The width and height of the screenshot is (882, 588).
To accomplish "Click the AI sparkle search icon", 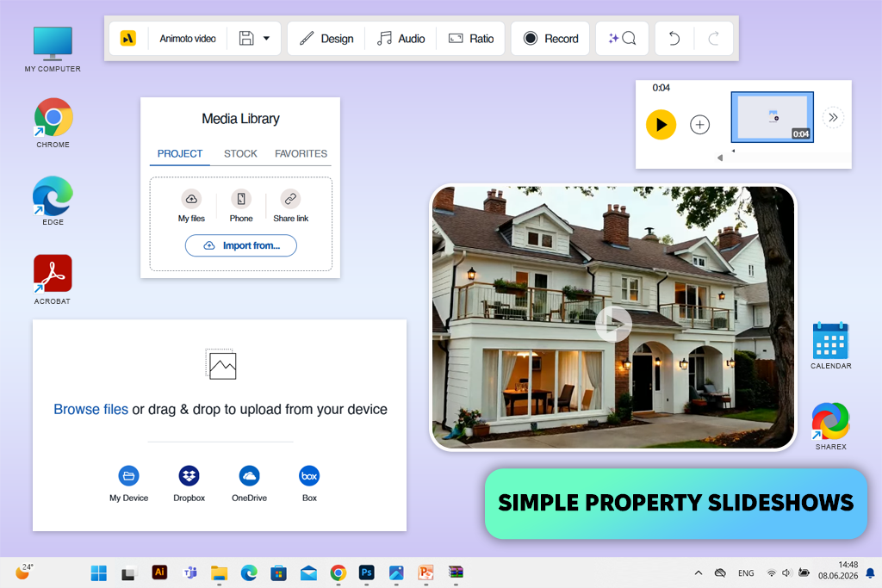I will pyautogui.click(x=622, y=38).
